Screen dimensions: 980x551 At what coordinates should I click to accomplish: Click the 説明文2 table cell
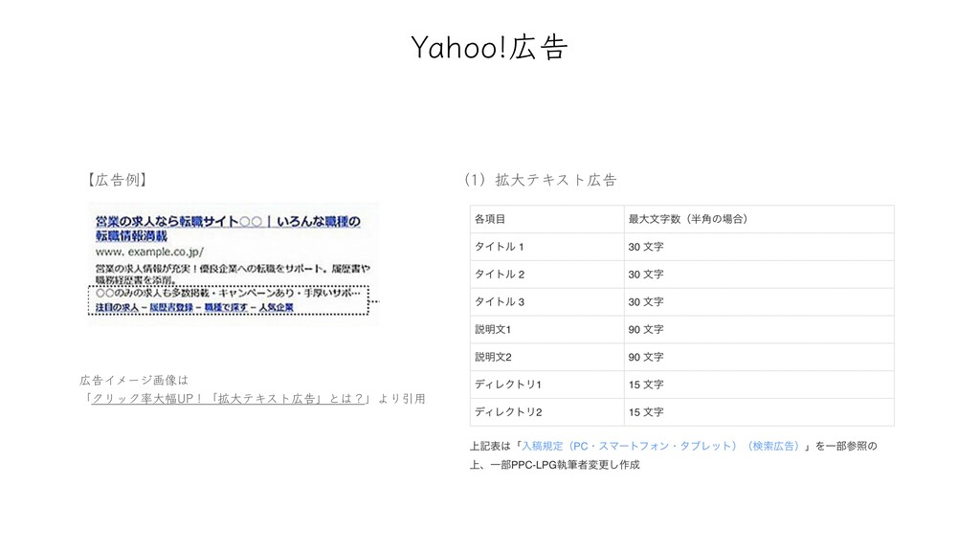click(546, 357)
